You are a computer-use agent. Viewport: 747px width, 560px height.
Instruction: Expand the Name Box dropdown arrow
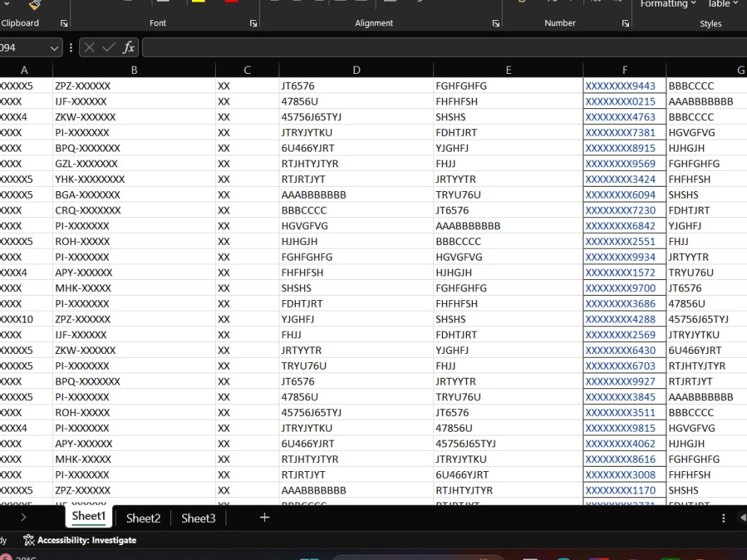click(54, 48)
